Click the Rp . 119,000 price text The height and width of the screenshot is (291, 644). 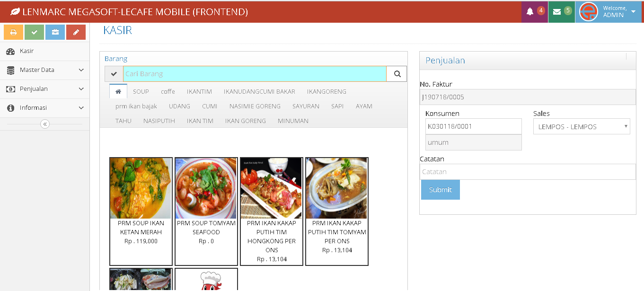pyautogui.click(x=141, y=241)
